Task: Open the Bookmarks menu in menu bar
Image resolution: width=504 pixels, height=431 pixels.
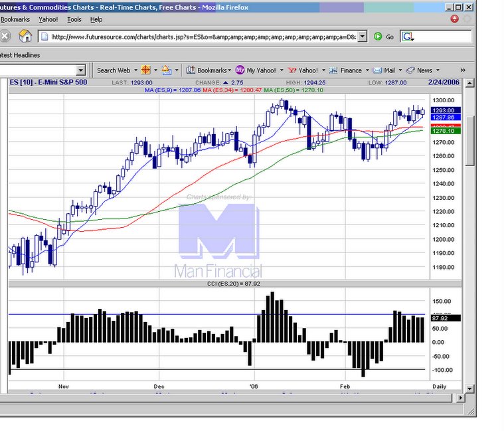Action: [x=15, y=20]
